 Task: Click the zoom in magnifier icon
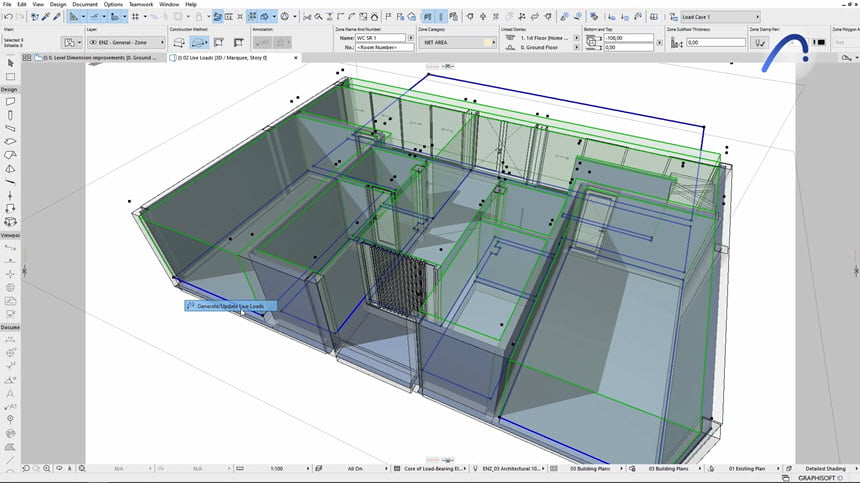pyautogui.click(x=47, y=469)
